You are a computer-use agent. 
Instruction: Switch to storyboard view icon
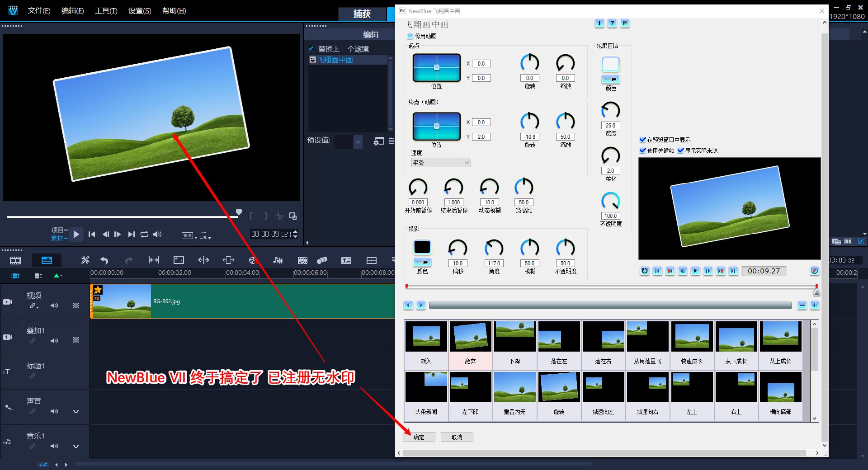pos(15,260)
